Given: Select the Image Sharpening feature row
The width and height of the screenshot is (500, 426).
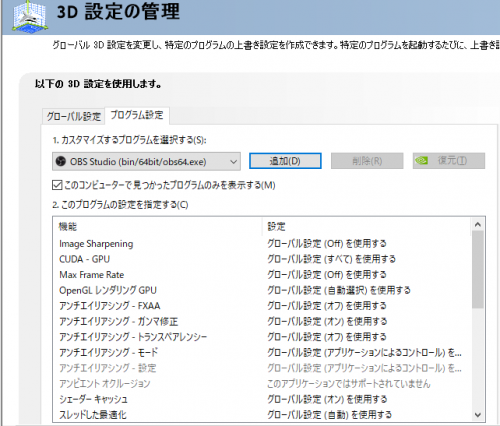Looking at the screenshot, I should (262, 244).
